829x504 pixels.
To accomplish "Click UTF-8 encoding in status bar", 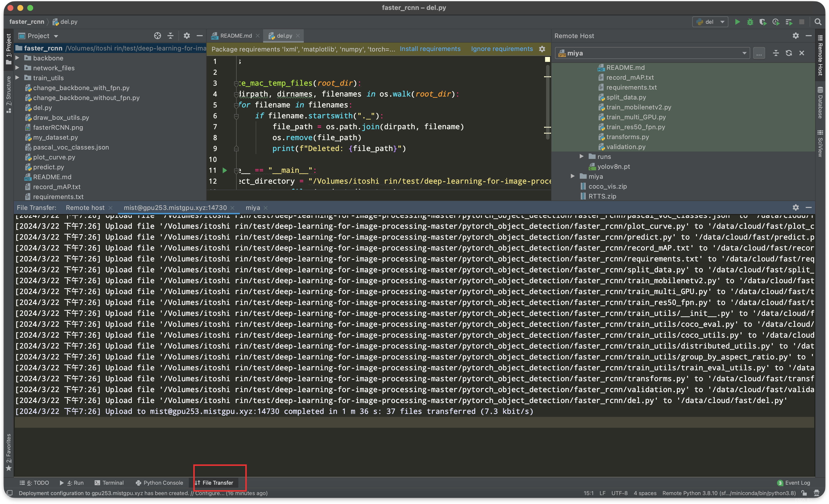I will [619, 493].
